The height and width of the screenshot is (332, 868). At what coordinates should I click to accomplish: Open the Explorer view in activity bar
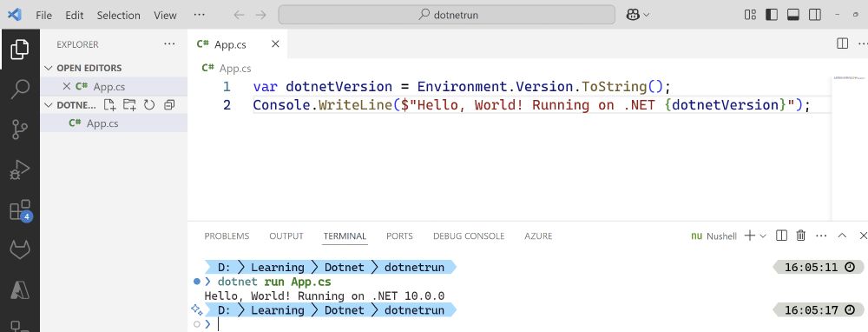(20, 50)
